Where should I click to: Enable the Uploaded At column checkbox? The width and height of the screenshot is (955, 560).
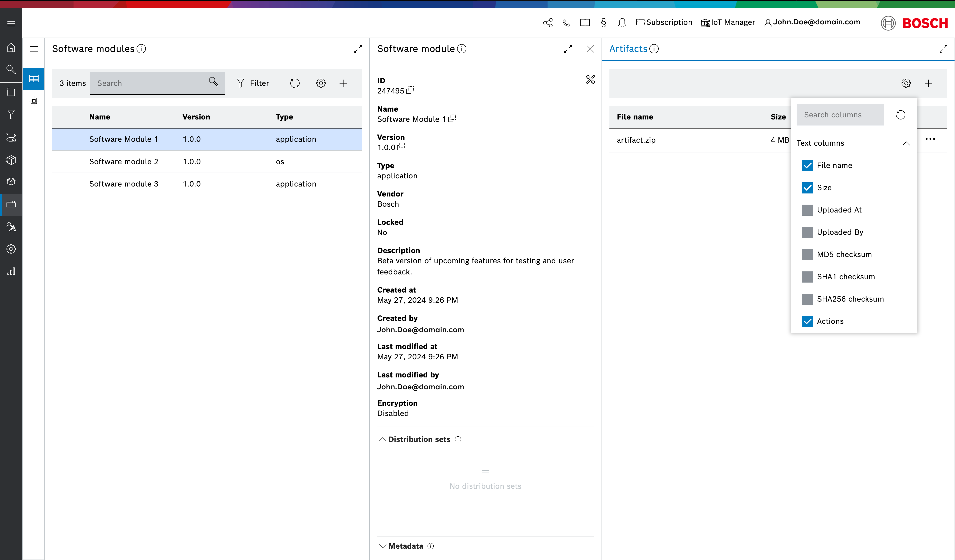pos(807,210)
